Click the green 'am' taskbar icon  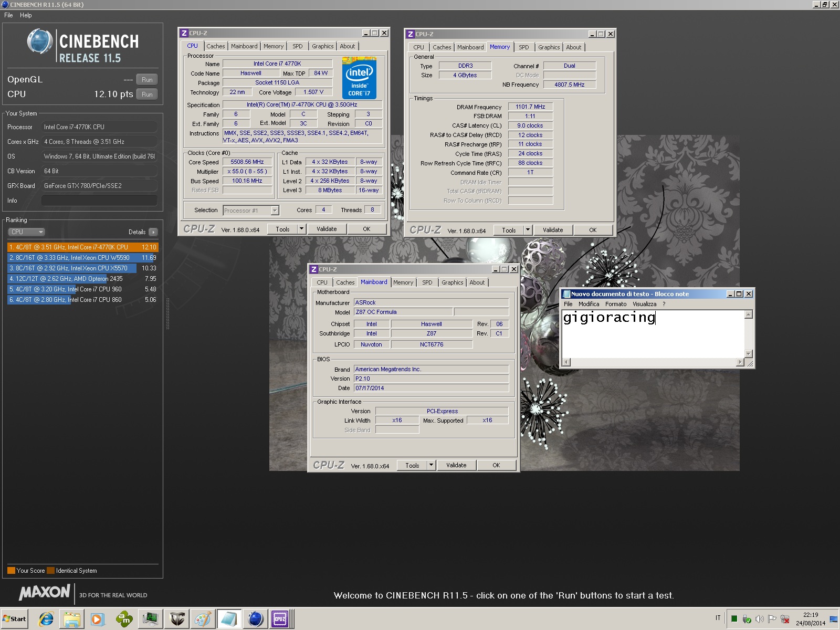pos(124,619)
